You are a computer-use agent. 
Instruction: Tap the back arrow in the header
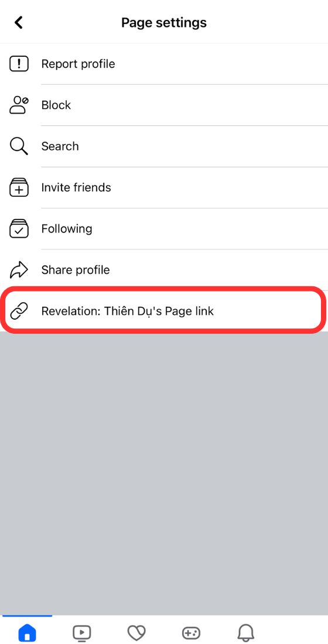19,22
